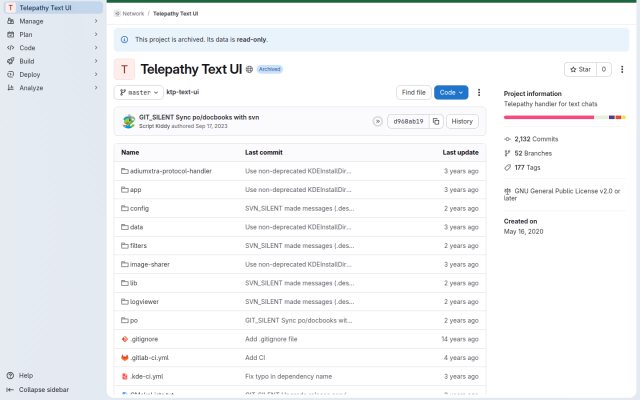Click the .kde-ci.yml file icon
This screenshot has width=640, height=400.
(124, 376)
